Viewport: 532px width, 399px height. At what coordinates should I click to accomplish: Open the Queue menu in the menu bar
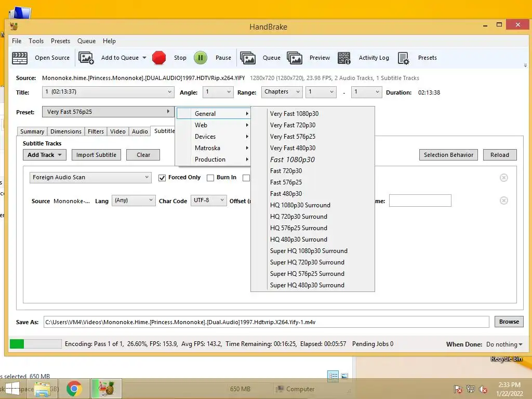tap(87, 41)
